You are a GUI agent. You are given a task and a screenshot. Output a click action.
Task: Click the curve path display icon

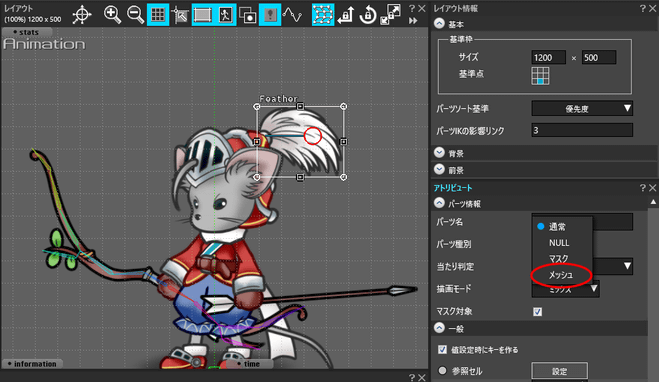click(x=292, y=15)
